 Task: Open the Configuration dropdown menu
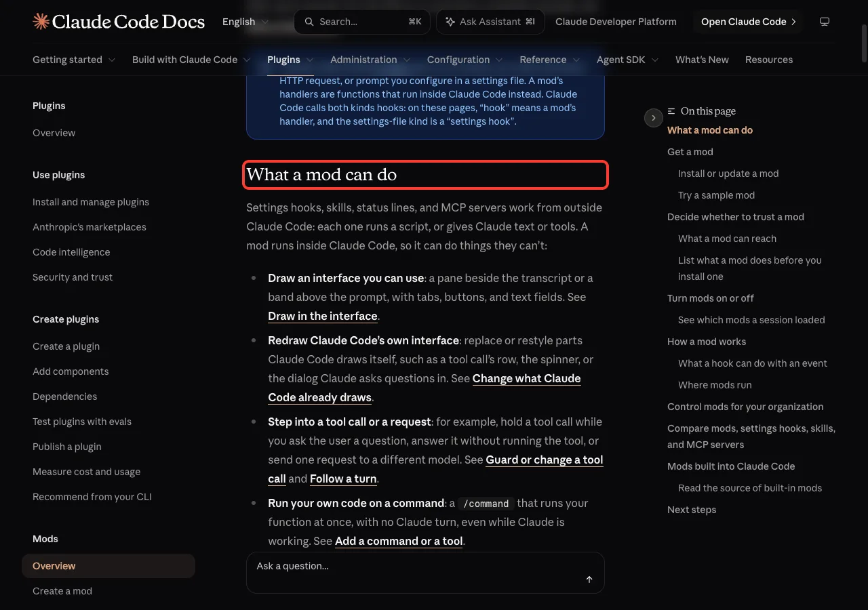(465, 60)
